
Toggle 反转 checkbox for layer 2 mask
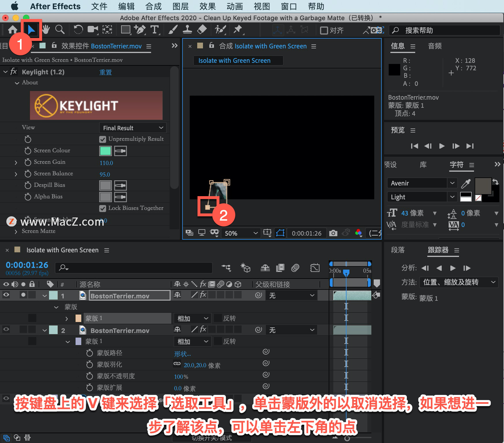pyautogui.click(x=218, y=341)
